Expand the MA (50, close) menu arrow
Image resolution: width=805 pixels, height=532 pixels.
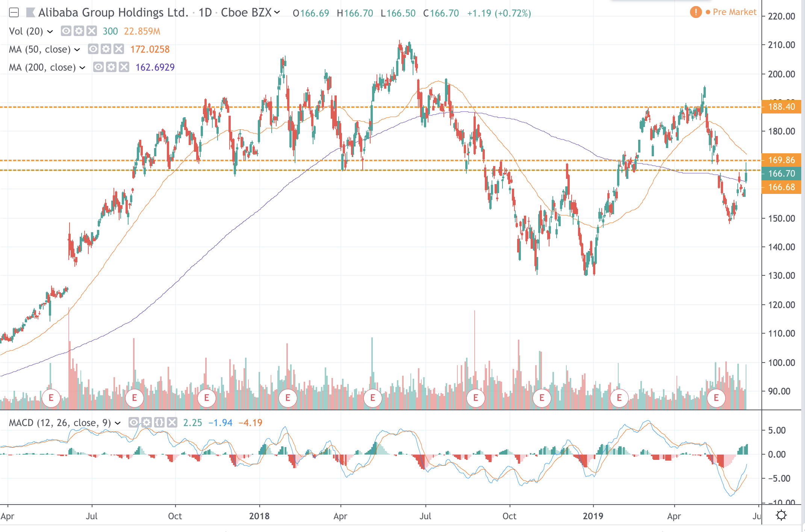[x=77, y=50]
